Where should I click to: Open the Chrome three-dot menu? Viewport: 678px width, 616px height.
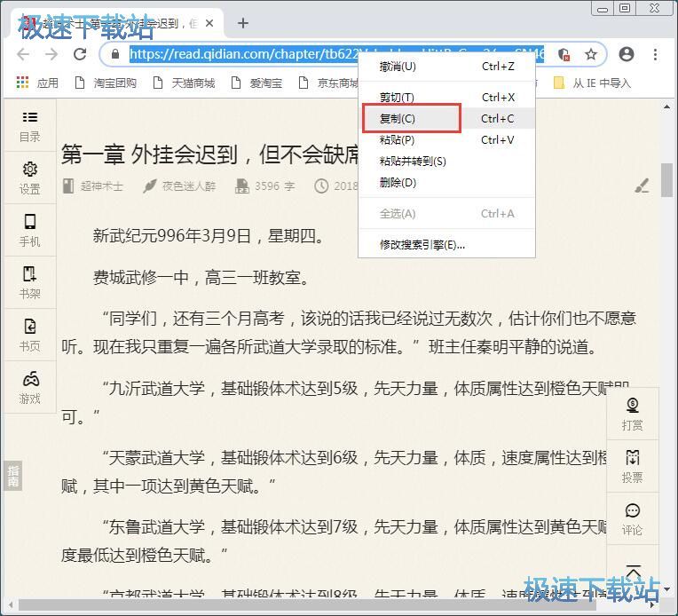tap(655, 54)
